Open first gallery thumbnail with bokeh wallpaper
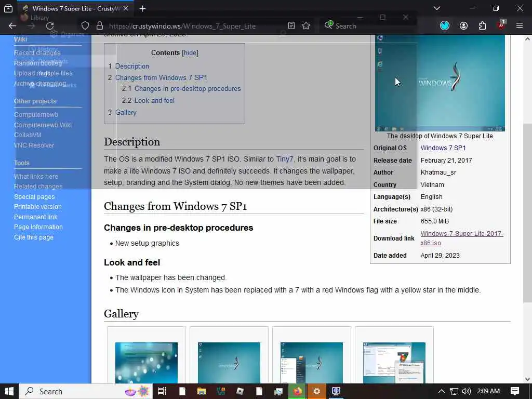This screenshot has height=399, width=532. (x=146, y=363)
